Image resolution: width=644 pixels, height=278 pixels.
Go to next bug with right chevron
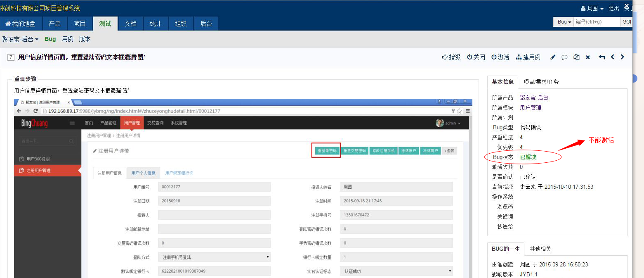click(x=623, y=57)
